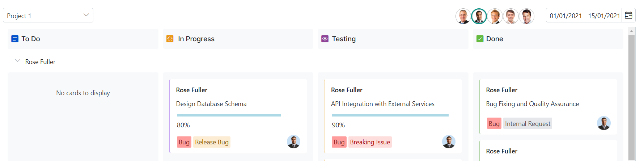Click the fifth avatar in the header
644x161 pixels.
[527, 16]
